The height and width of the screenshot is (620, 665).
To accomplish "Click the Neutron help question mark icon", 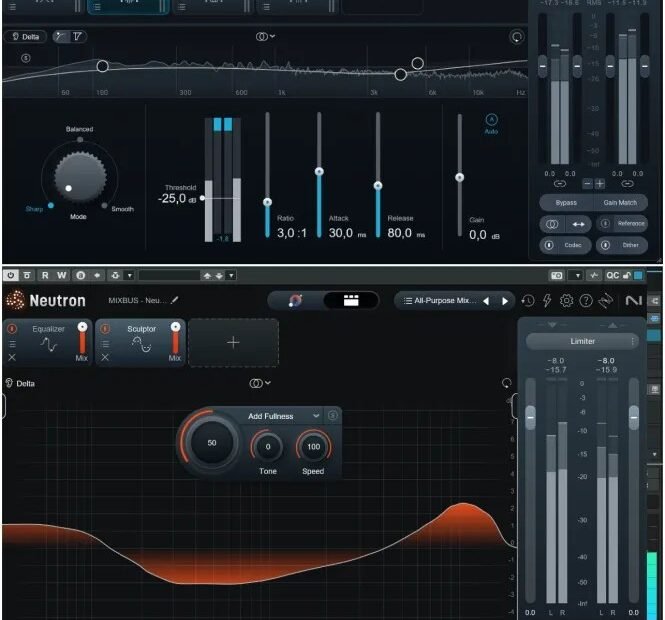I will (586, 301).
